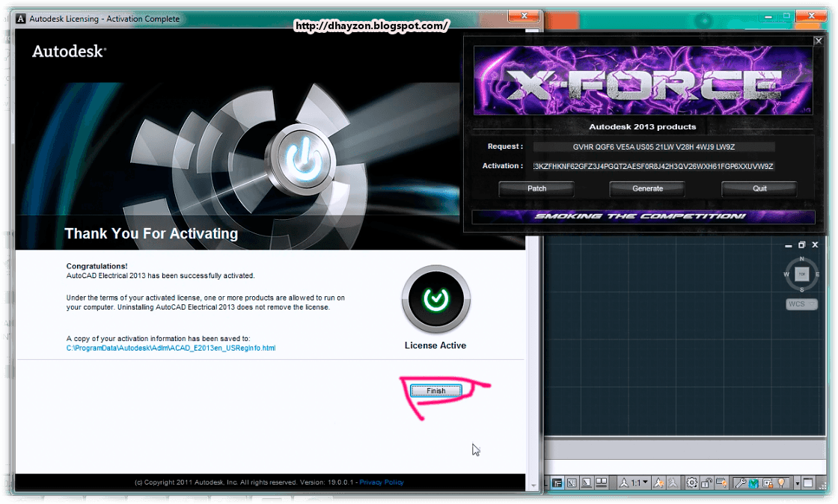Select the Workspace Switching wrench icon
838x504 pixels.
coord(739,482)
